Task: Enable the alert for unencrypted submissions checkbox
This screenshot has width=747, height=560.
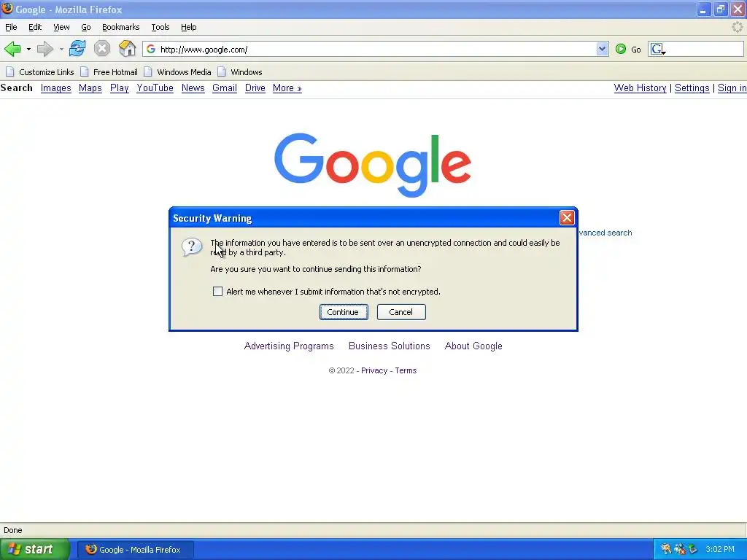Action: (217, 292)
